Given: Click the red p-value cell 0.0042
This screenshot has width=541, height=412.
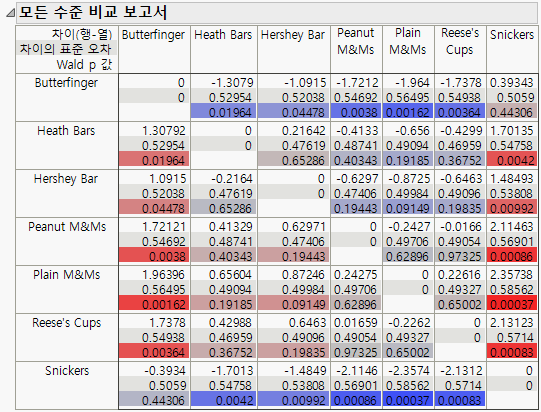Looking at the screenshot, I should (x=512, y=160).
